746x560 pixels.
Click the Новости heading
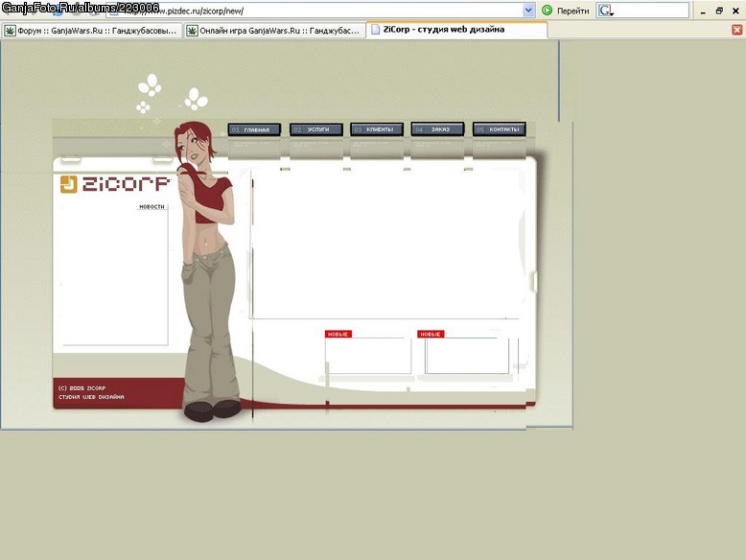click(152, 206)
